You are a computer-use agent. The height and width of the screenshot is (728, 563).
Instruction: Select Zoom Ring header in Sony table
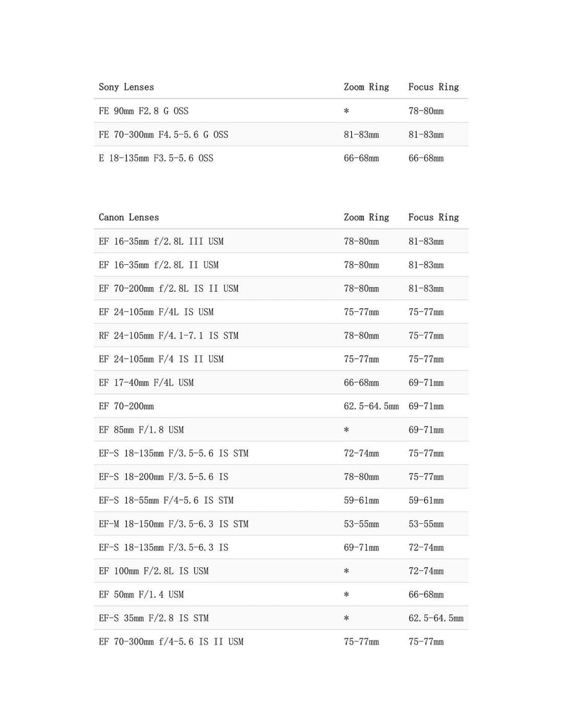366,87
